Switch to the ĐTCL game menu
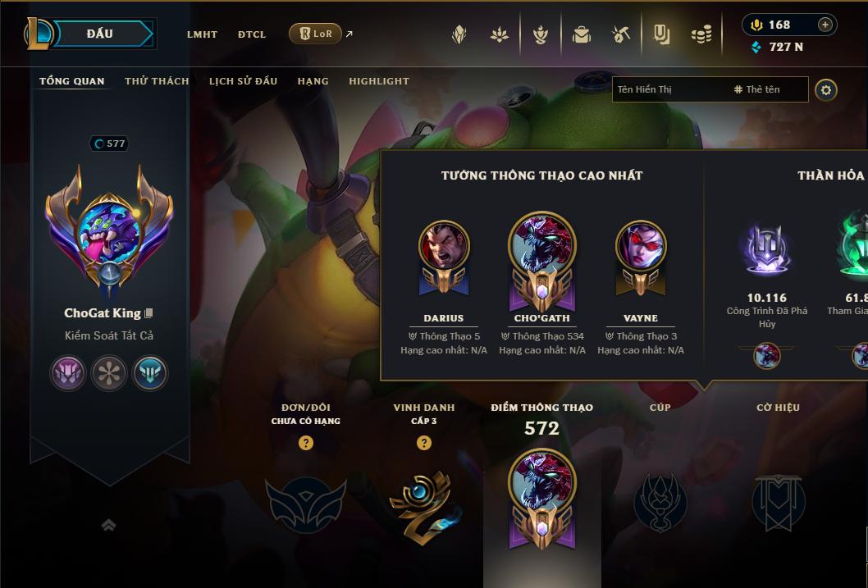 252,34
